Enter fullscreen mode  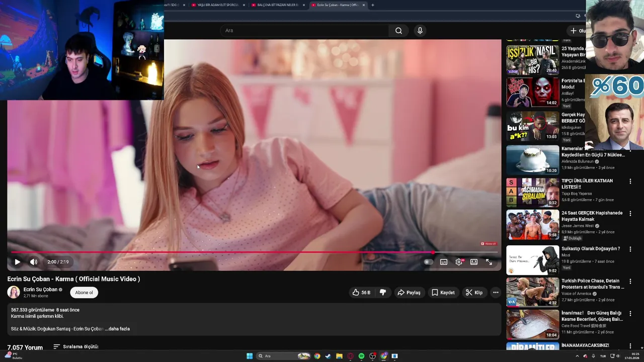(x=489, y=262)
